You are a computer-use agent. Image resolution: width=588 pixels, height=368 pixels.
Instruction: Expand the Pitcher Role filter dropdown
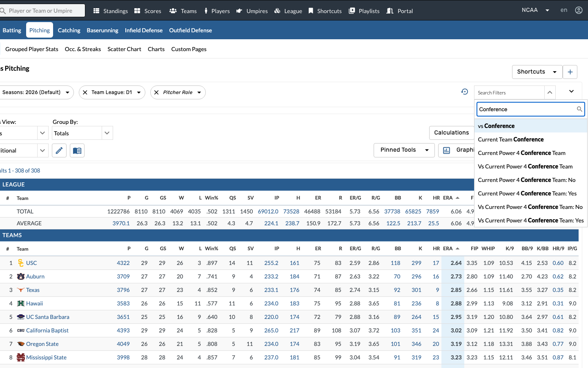tap(199, 92)
